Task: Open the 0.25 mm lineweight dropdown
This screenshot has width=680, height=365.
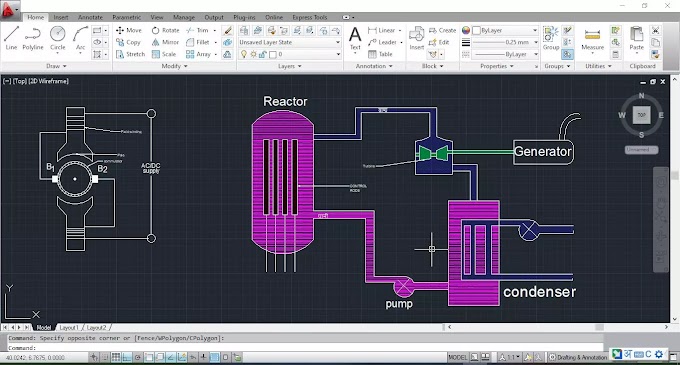Action: click(x=505, y=42)
